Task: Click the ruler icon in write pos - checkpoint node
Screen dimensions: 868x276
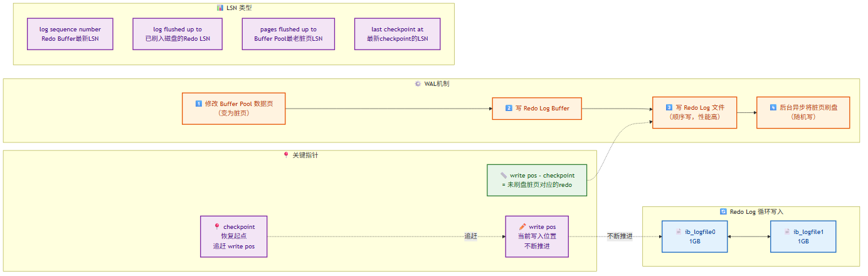Action: click(504, 175)
